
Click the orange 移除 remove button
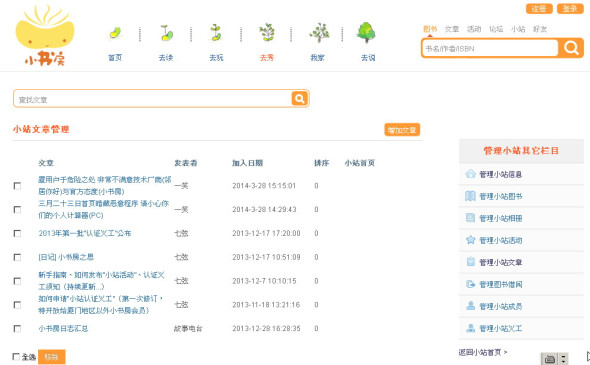click(x=52, y=357)
